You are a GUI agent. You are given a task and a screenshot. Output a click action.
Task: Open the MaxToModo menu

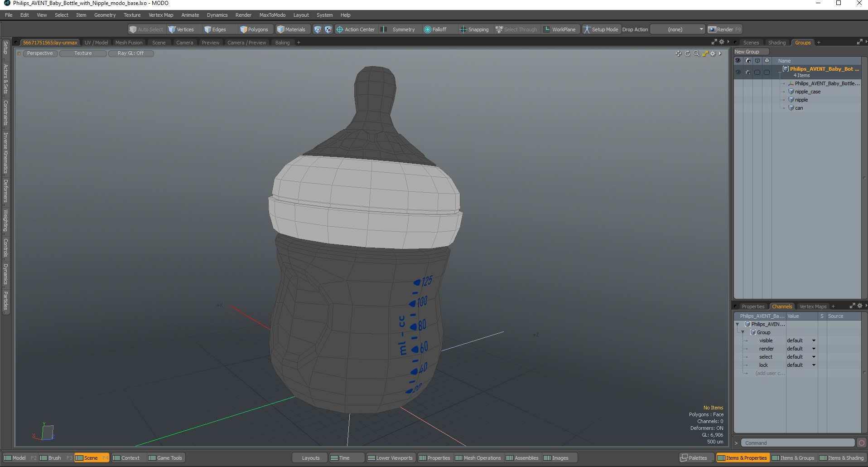tap(272, 15)
